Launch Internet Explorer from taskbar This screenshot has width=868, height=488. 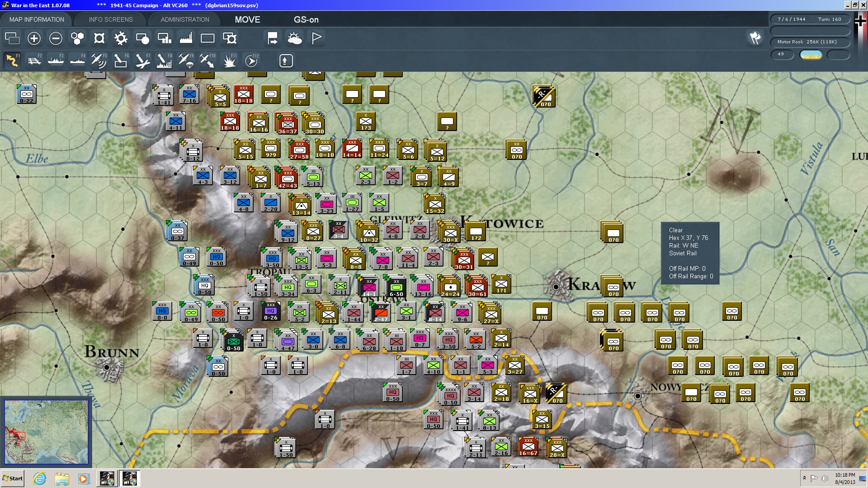point(40,479)
